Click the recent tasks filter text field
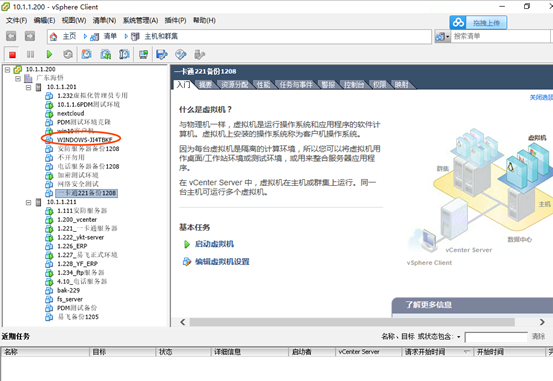The height and width of the screenshot is (381, 553). (x=496, y=337)
